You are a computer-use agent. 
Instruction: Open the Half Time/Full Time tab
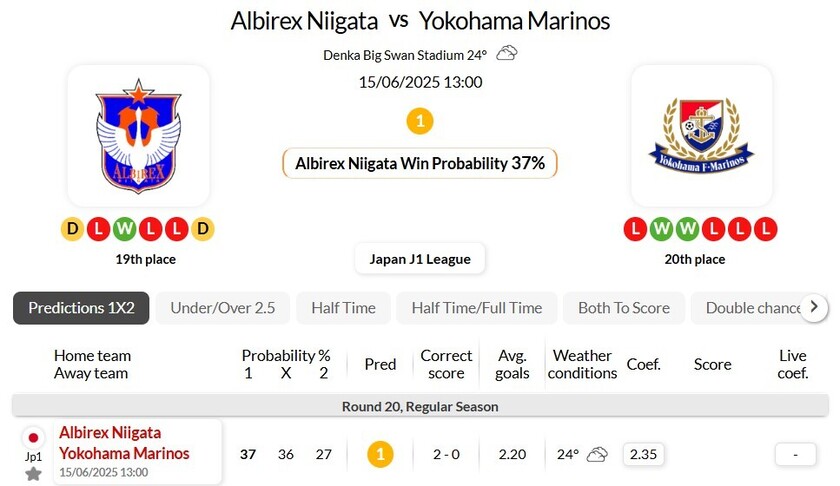pos(476,308)
